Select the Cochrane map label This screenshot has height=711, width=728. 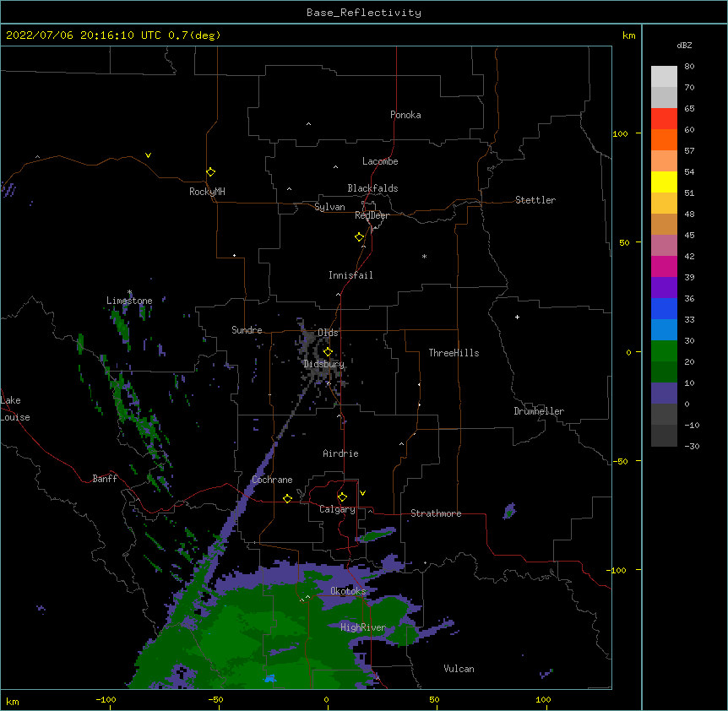[x=272, y=480]
